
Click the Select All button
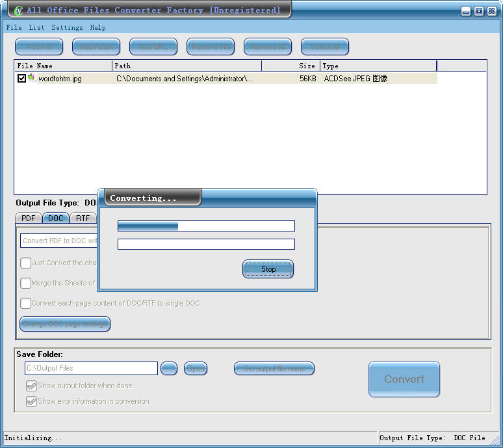[x=325, y=47]
